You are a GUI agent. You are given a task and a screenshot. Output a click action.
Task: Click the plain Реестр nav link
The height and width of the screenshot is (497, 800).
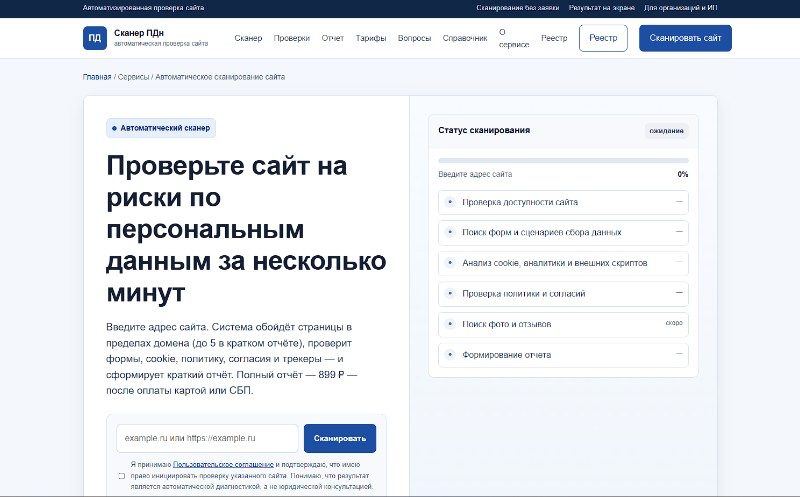pos(554,38)
